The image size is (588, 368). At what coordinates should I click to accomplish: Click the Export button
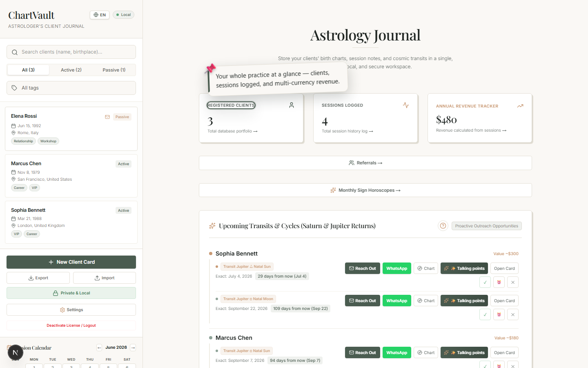click(x=38, y=278)
